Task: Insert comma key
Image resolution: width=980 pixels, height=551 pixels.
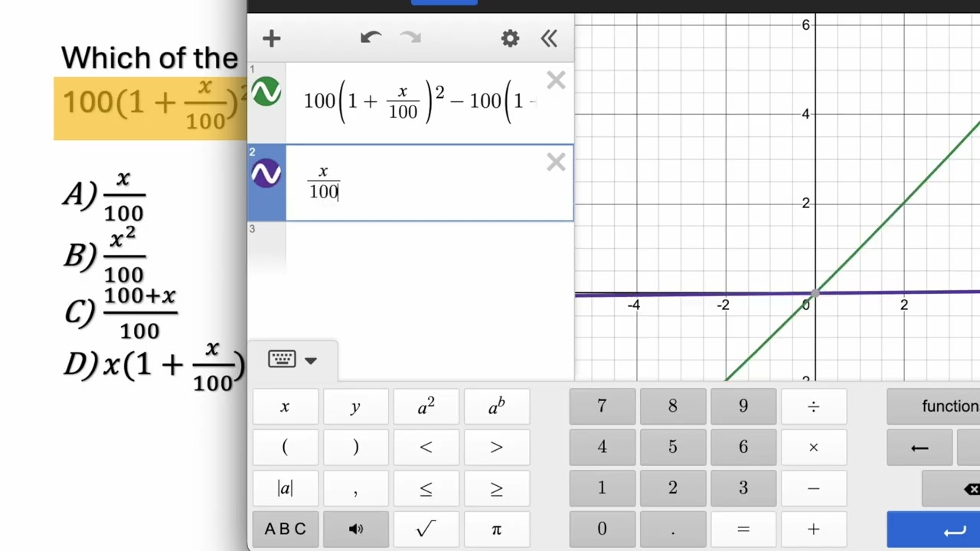Action: tap(355, 489)
